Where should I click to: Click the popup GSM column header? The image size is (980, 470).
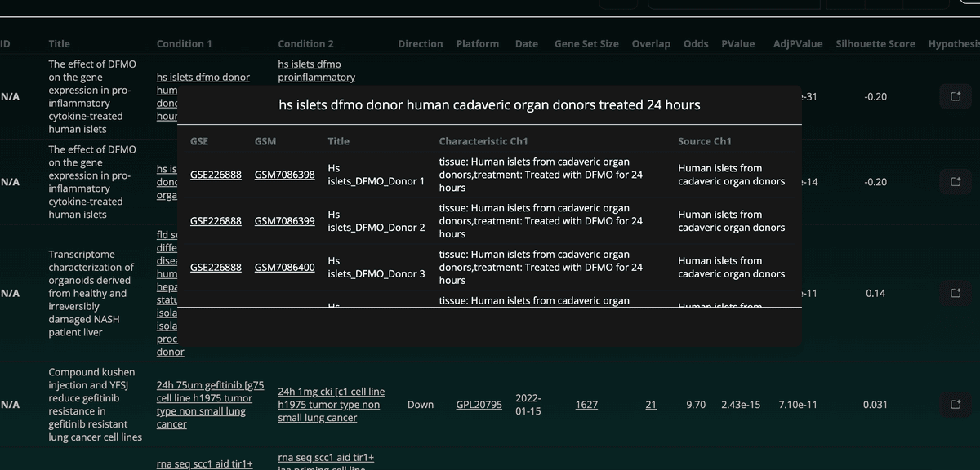click(265, 141)
